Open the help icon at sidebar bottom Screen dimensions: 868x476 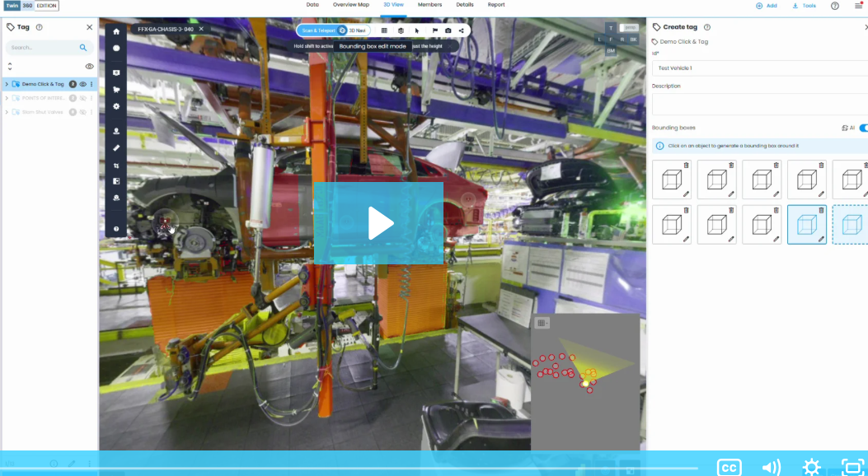pyautogui.click(x=116, y=228)
